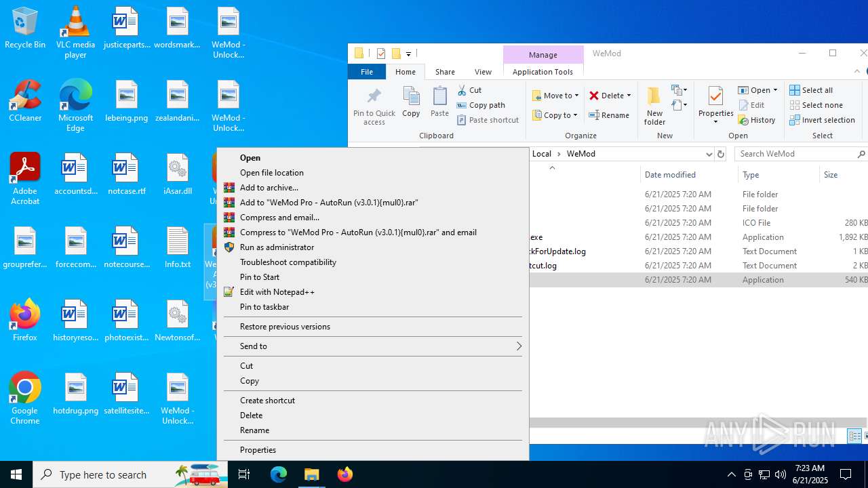Click the Copy ribbon button
Image resolution: width=868 pixels, height=488 pixels.
pyautogui.click(x=411, y=102)
